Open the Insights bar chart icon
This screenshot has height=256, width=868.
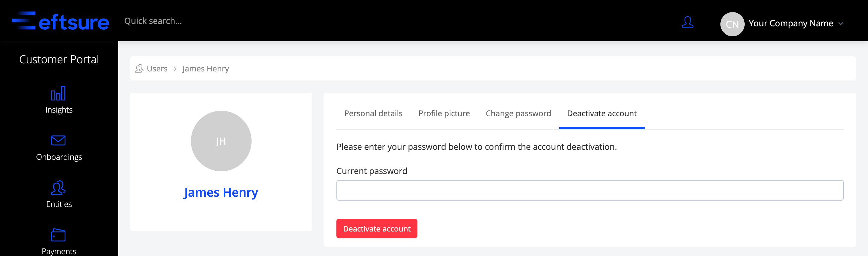(x=58, y=94)
